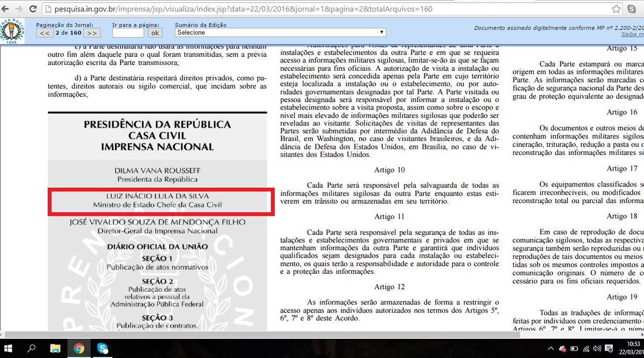Click 'Ministro de Estado Chefe da Casa Civil'
The height and width of the screenshot is (358, 644).
point(157,205)
